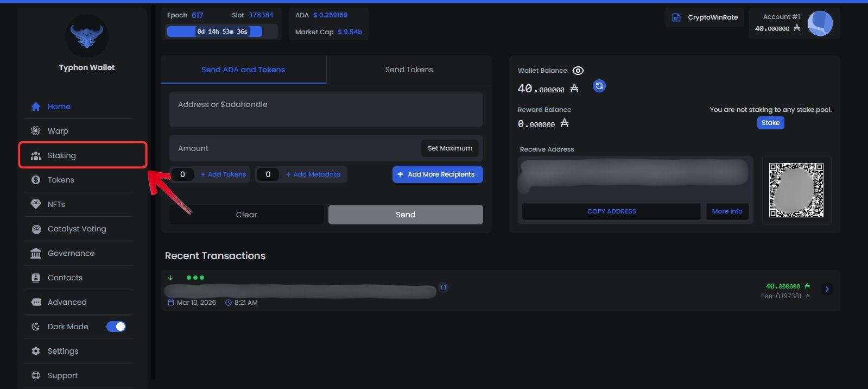Refresh the wallet balance
Screen dimensions: 868x389
click(599, 86)
